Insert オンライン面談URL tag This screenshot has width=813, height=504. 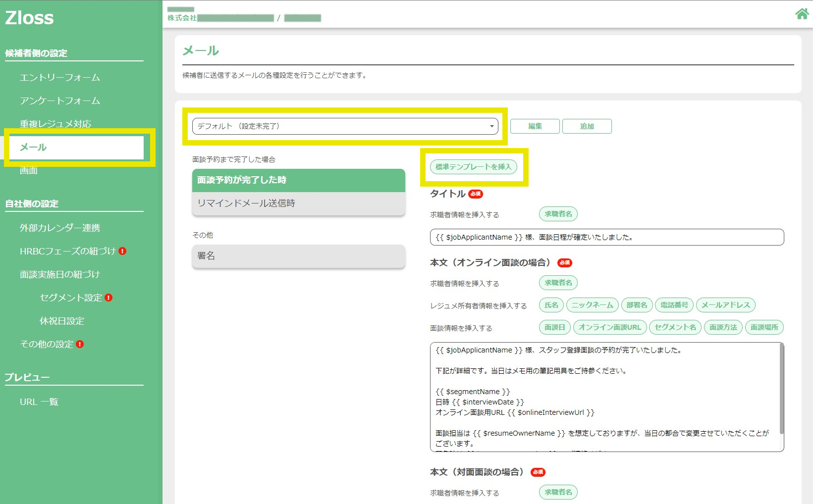tap(610, 327)
